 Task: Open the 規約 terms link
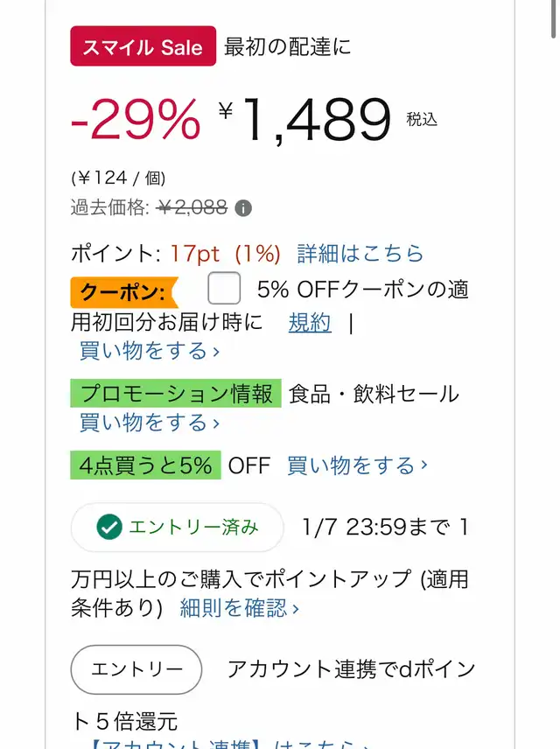point(310,322)
